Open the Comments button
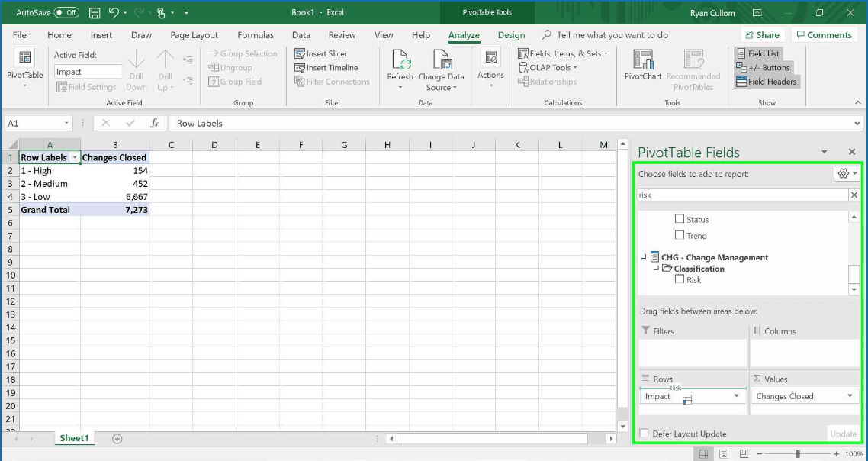868x461 pixels. (x=824, y=35)
